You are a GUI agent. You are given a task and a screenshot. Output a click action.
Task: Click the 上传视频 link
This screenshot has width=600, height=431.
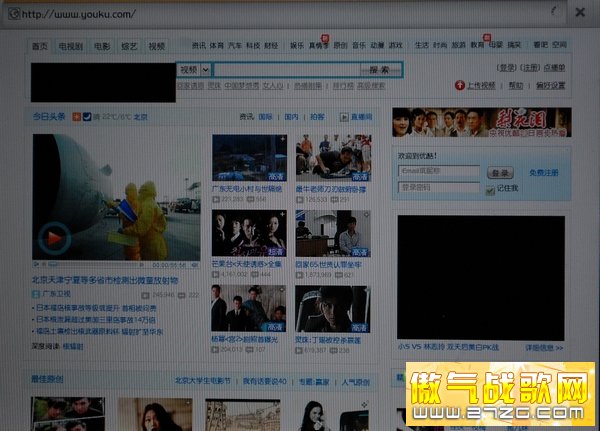[481, 85]
